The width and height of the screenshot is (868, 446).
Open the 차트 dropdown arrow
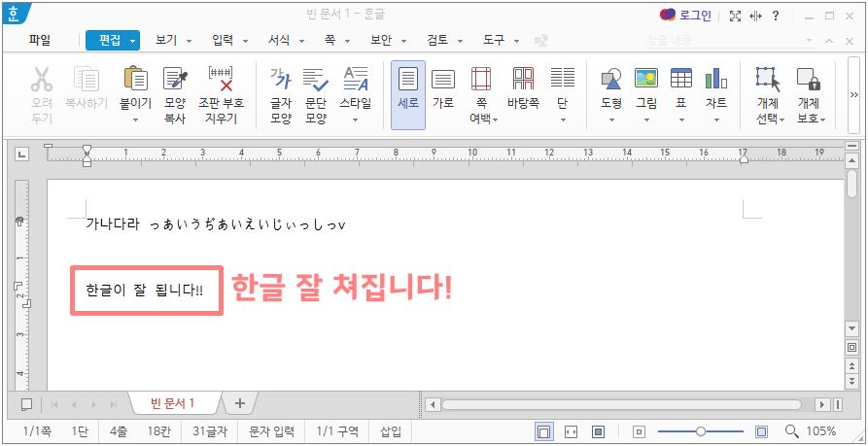click(715, 120)
